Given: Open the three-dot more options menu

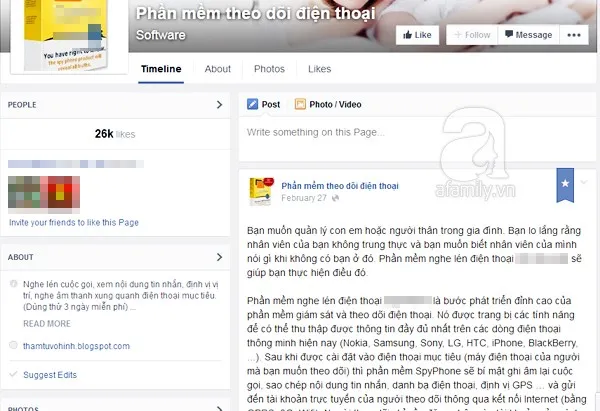Looking at the screenshot, I should [577, 35].
